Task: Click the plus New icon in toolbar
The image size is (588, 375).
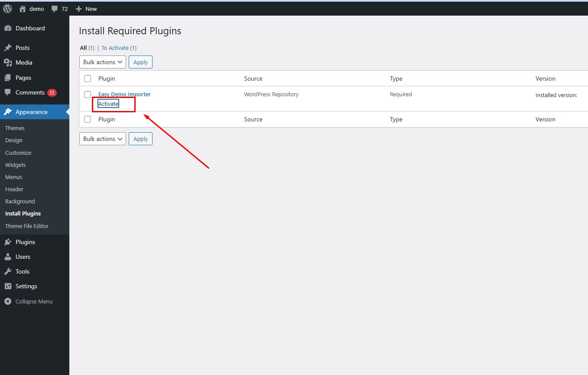Action: click(x=79, y=9)
